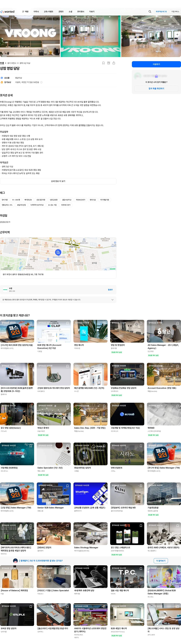Click 더 알아보기 on the banner
181x644 pixels.
[x=161, y=561]
